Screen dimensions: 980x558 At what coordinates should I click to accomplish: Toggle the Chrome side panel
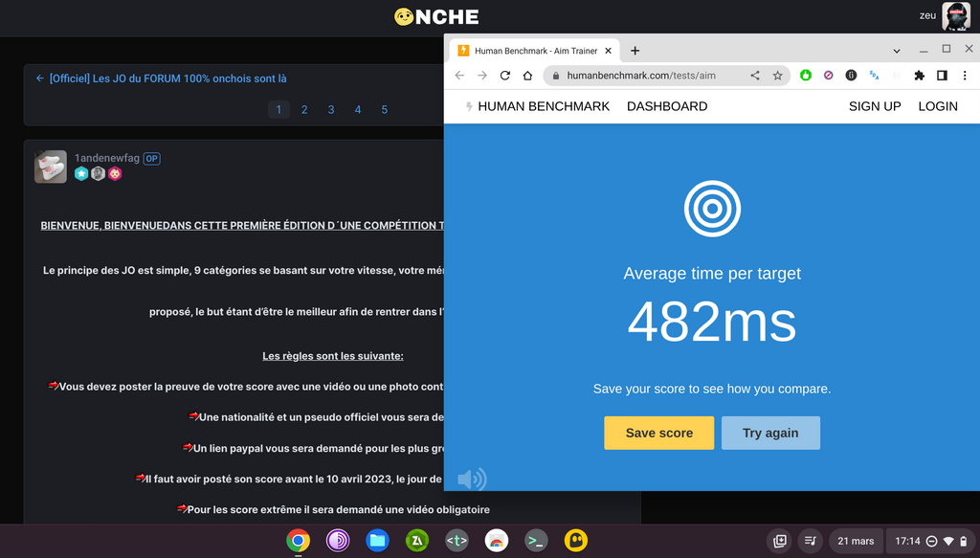click(x=942, y=76)
